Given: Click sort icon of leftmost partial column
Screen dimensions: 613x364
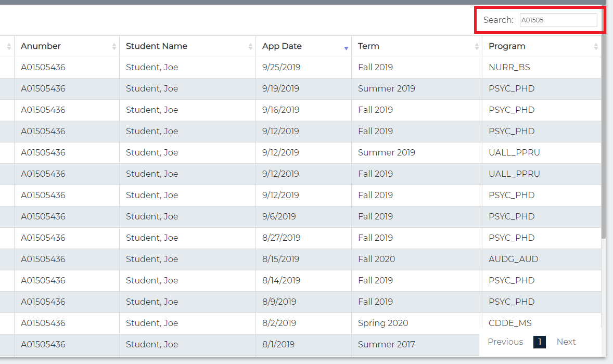Looking at the screenshot, I should click(9, 47).
